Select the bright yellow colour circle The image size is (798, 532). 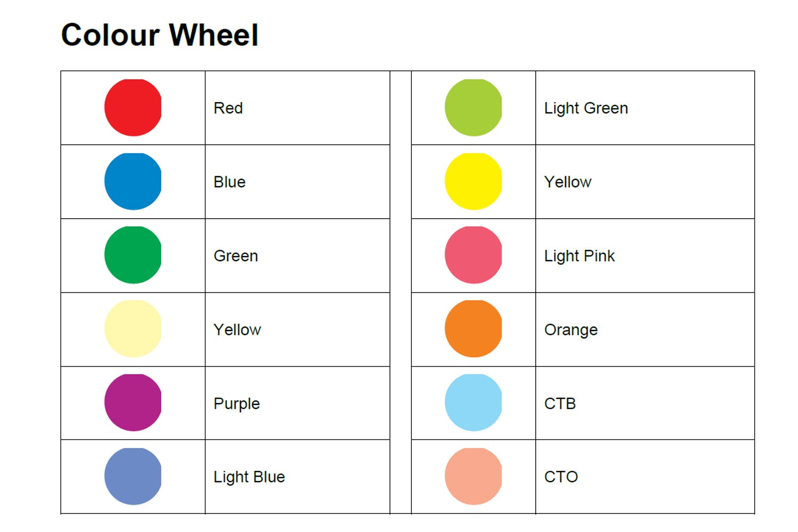pyautogui.click(x=473, y=181)
